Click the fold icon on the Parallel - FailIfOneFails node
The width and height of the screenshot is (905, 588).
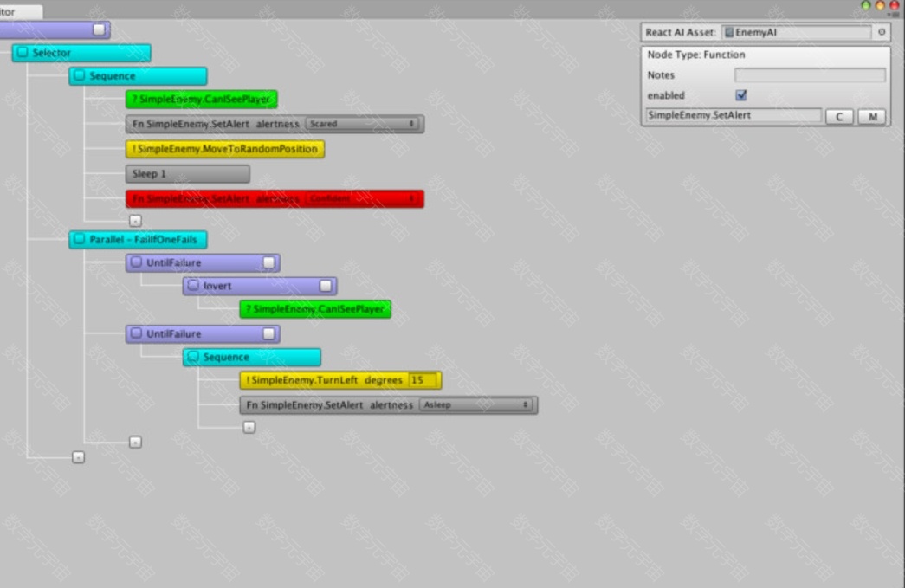tap(80, 240)
